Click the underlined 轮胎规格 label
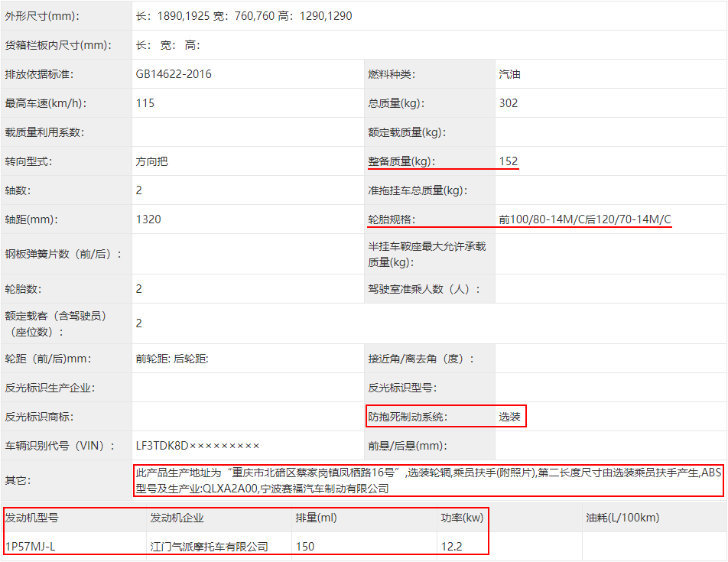This screenshot has width=728, height=562. pyautogui.click(x=391, y=219)
